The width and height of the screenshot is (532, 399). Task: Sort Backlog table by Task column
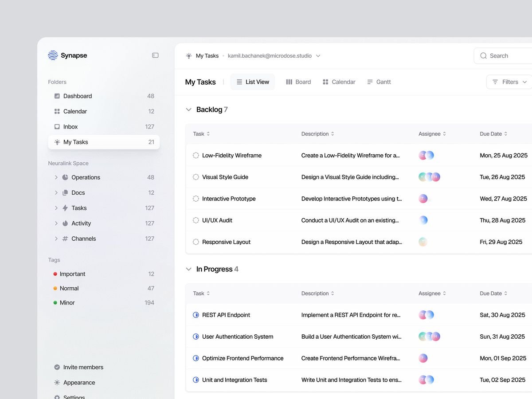pos(202,134)
